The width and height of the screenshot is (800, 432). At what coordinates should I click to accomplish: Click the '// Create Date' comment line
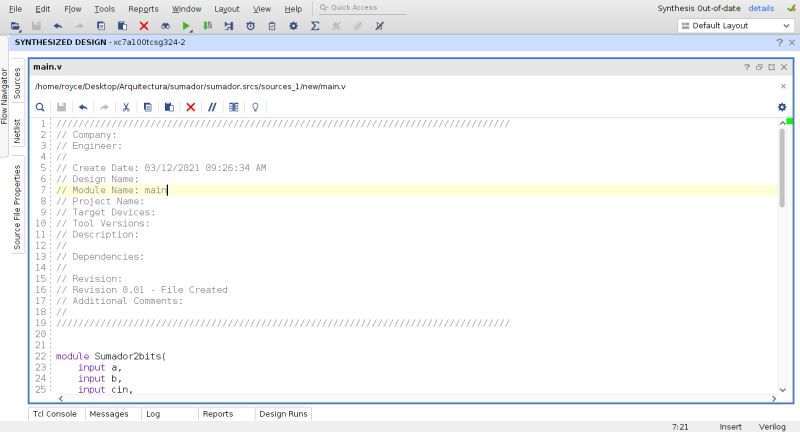coord(161,168)
